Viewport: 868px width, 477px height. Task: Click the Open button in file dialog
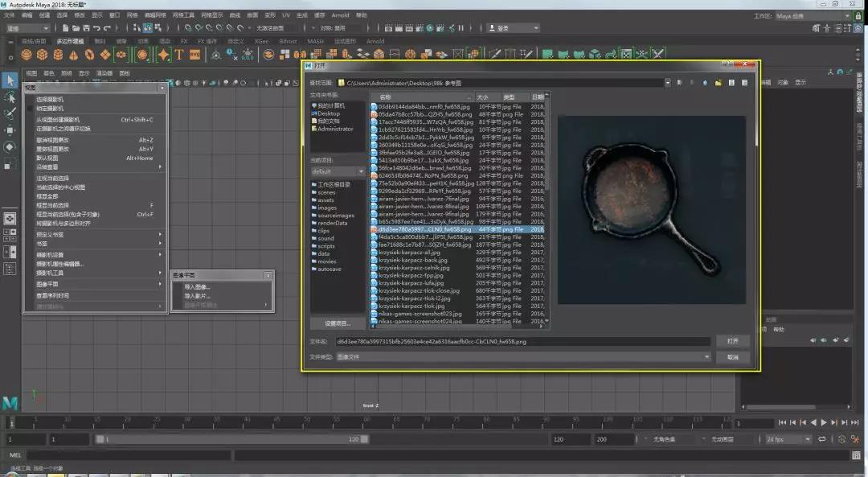(x=732, y=341)
